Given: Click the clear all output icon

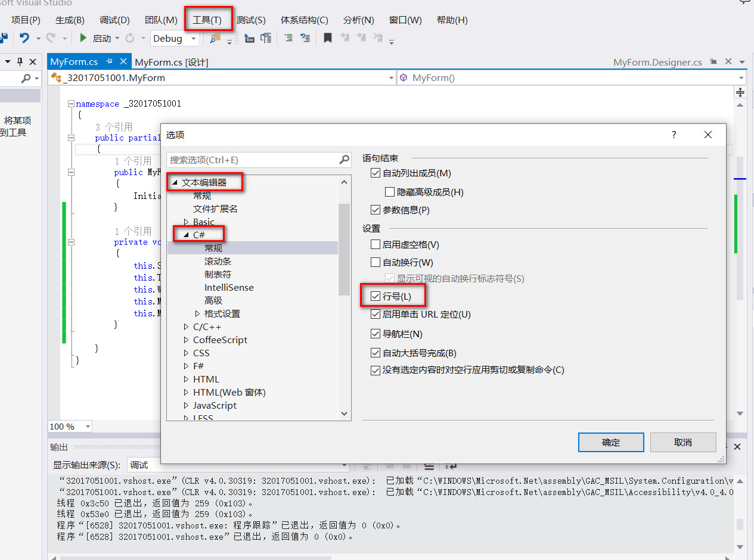Looking at the screenshot, I should (x=429, y=466).
